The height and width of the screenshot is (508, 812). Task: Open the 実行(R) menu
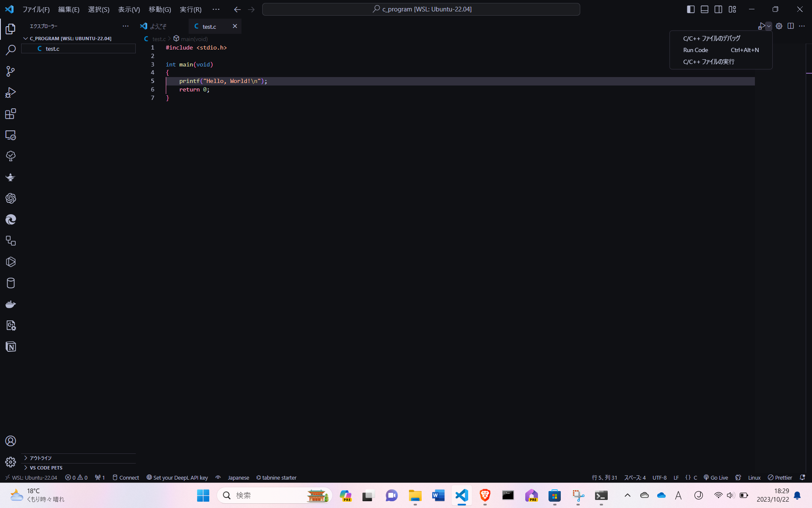(x=190, y=9)
